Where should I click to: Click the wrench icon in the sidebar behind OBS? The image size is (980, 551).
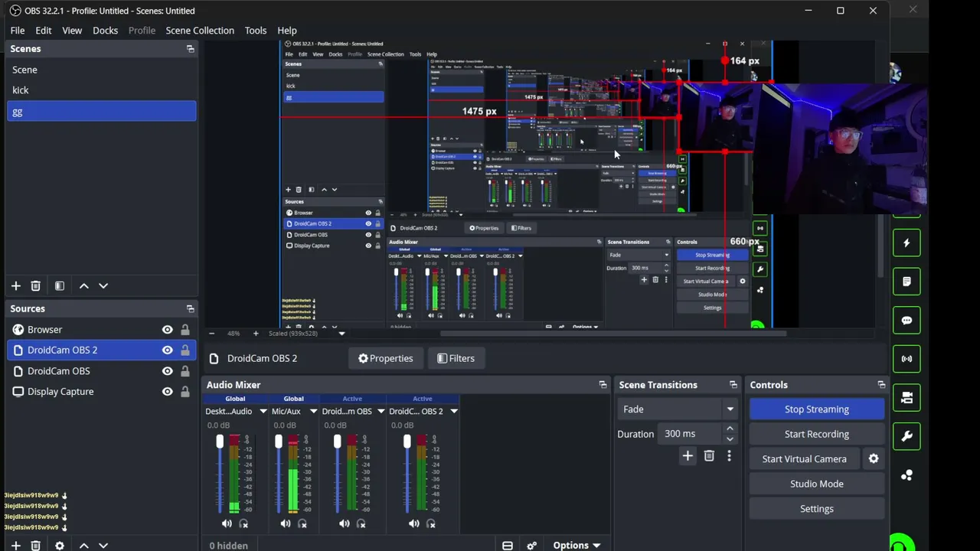point(906,436)
